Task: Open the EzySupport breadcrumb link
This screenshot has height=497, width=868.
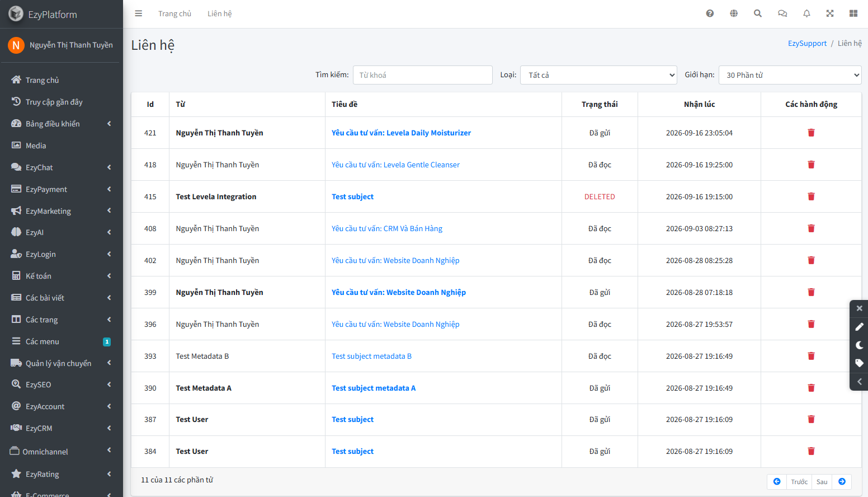Action: coord(807,43)
